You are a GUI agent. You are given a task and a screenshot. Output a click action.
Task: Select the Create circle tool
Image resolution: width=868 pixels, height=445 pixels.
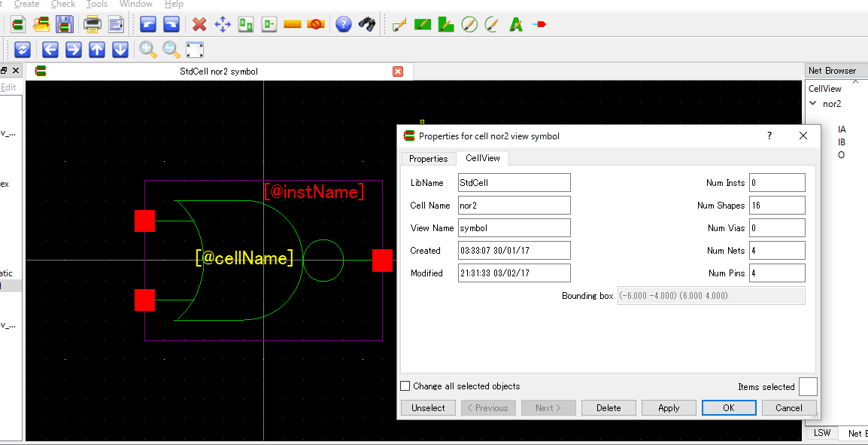(x=469, y=24)
